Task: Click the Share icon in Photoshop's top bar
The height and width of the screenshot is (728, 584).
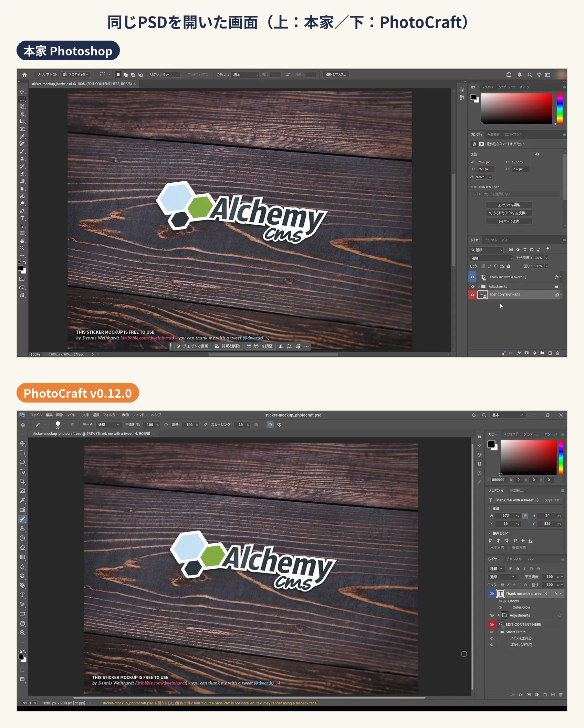Action: (509, 74)
